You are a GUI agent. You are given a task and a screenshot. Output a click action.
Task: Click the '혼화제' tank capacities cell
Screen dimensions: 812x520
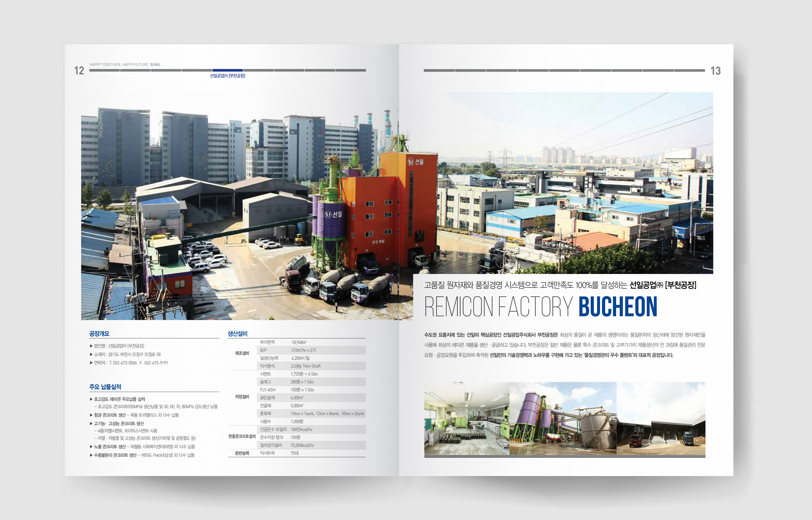pyautogui.click(x=328, y=414)
